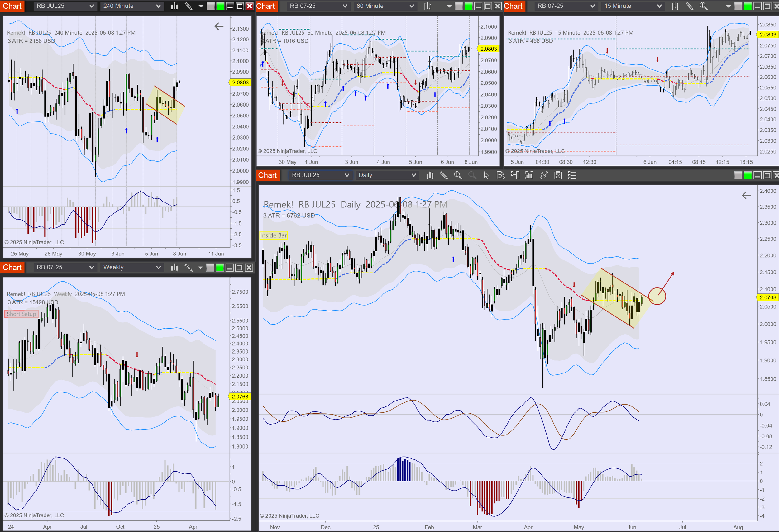Image resolution: width=779 pixels, height=532 pixels.
Task: Activate zoom in on Daily chart
Action: [458, 175]
